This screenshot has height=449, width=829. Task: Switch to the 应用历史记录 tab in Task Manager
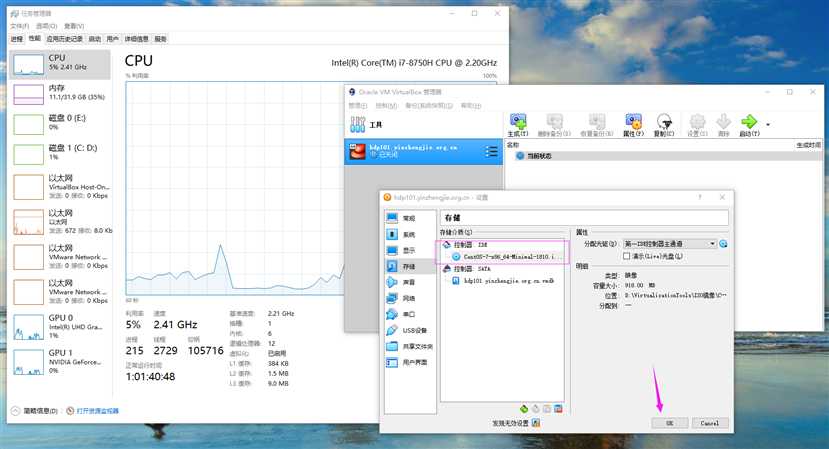point(65,39)
